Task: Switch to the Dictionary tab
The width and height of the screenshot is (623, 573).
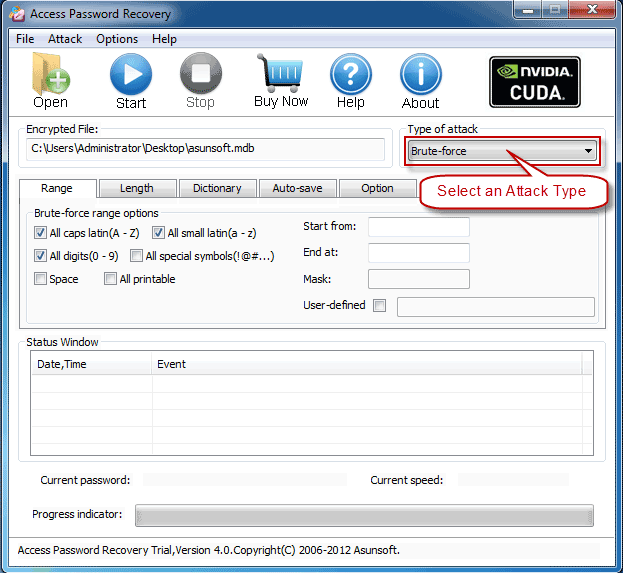Action: pyautogui.click(x=217, y=188)
